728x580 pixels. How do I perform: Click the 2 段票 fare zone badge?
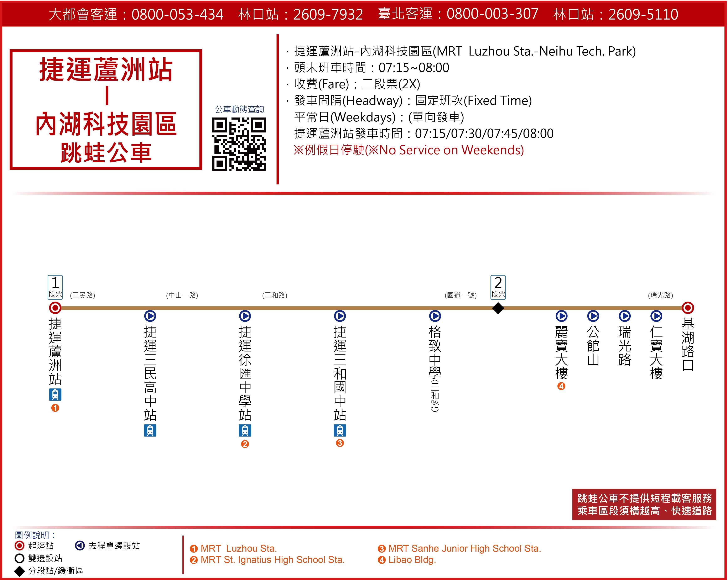click(498, 287)
